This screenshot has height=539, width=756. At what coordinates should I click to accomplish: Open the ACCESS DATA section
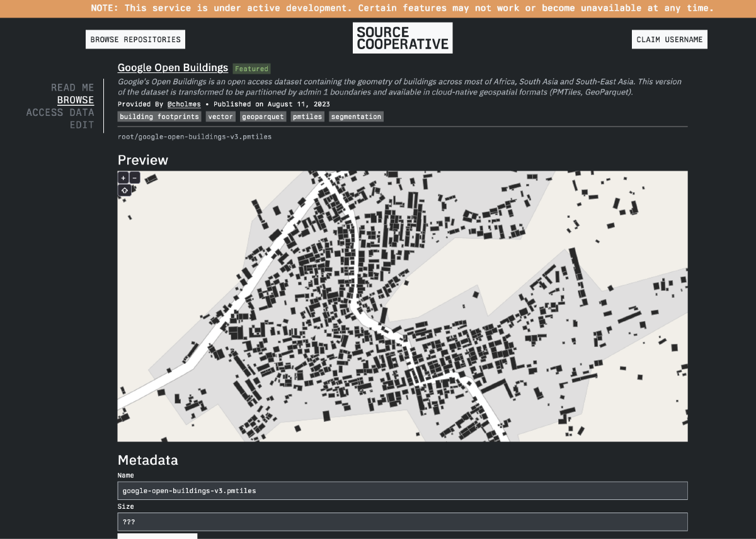click(60, 112)
